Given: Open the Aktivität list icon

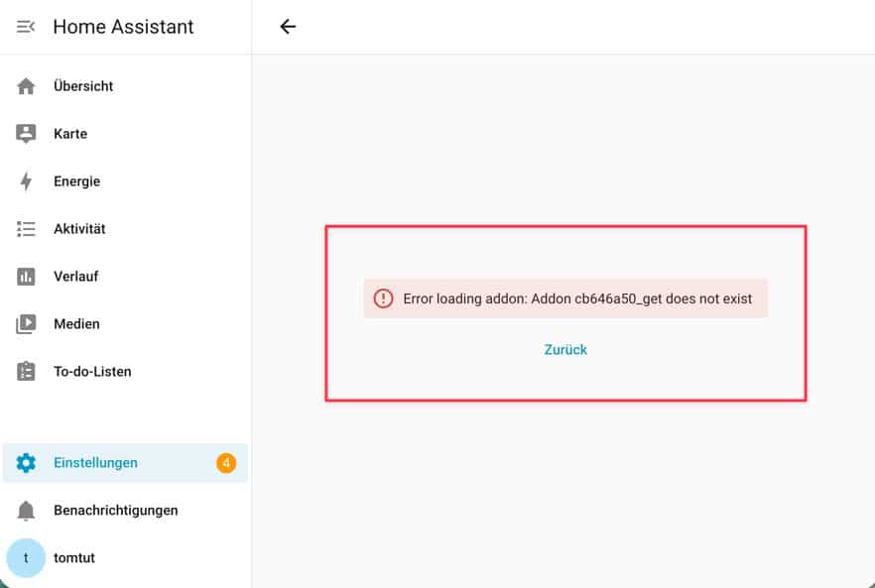Looking at the screenshot, I should [x=27, y=229].
